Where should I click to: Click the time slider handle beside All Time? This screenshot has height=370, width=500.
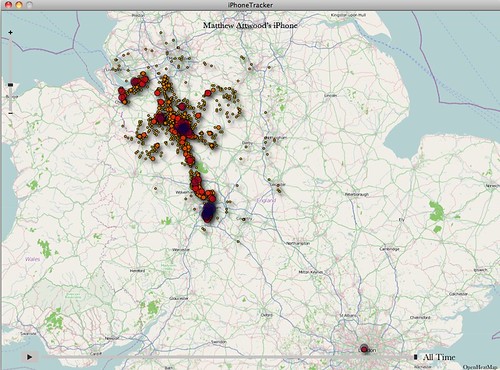pyautogui.click(x=415, y=357)
